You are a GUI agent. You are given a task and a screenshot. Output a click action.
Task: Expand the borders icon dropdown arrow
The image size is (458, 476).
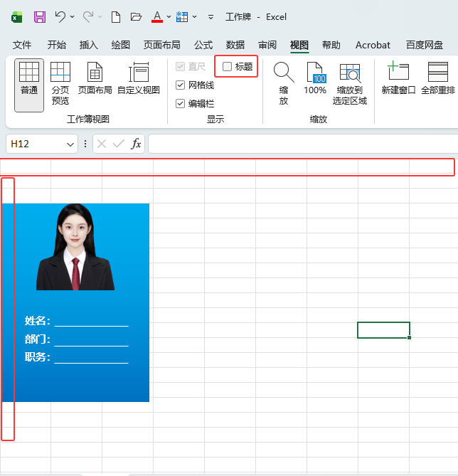pos(195,16)
